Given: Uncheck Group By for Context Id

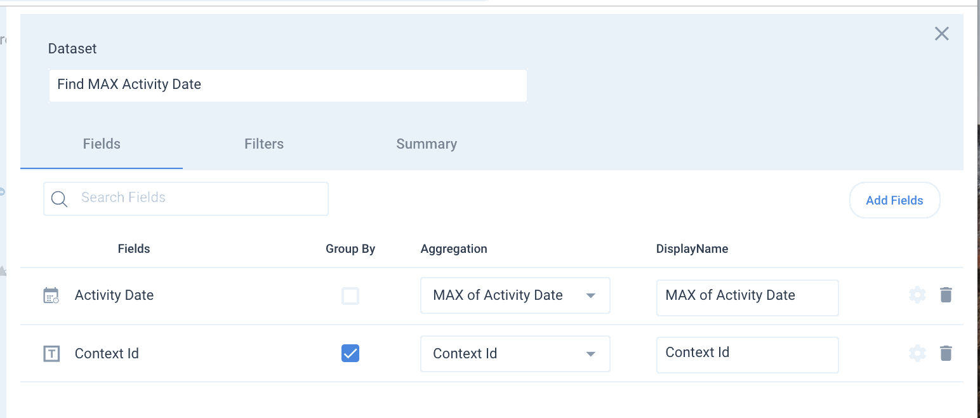Looking at the screenshot, I should point(350,353).
